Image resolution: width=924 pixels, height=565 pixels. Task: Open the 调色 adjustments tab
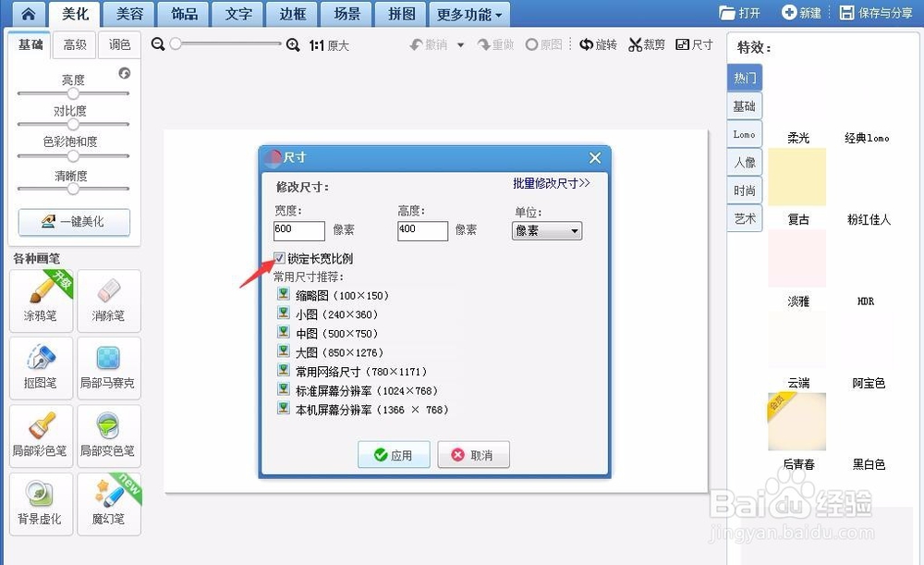pos(119,44)
